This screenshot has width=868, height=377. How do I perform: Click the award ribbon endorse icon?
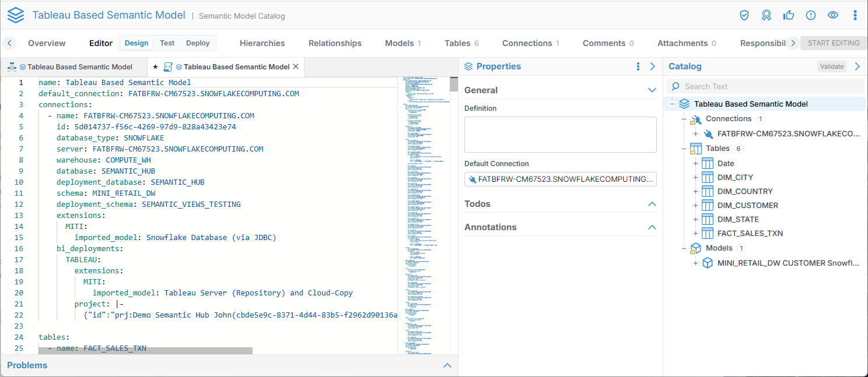click(x=766, y=15)
